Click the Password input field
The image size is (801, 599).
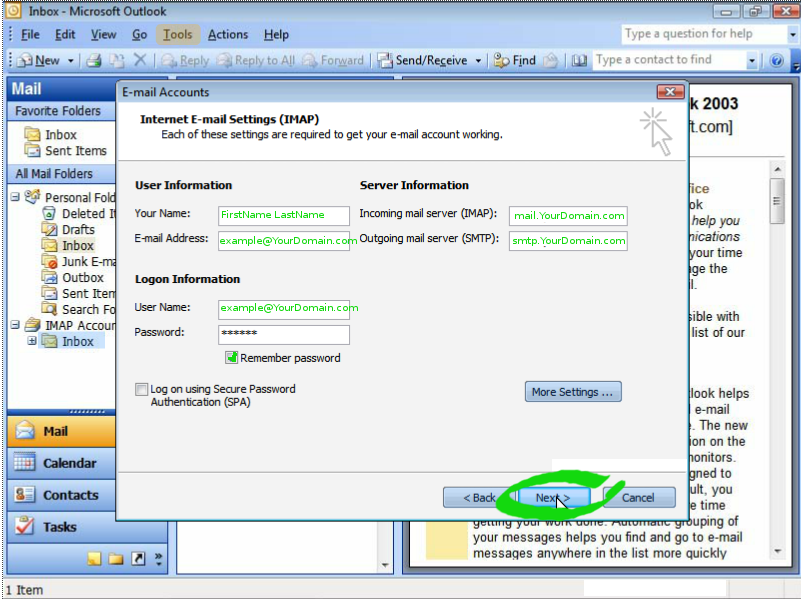pos(284,334)
